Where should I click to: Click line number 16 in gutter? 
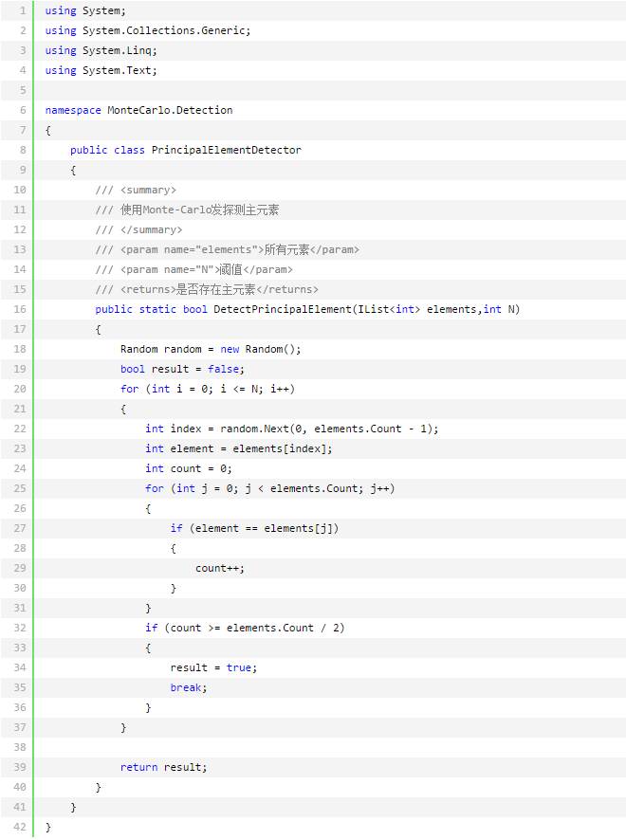(x=20, y=309)
